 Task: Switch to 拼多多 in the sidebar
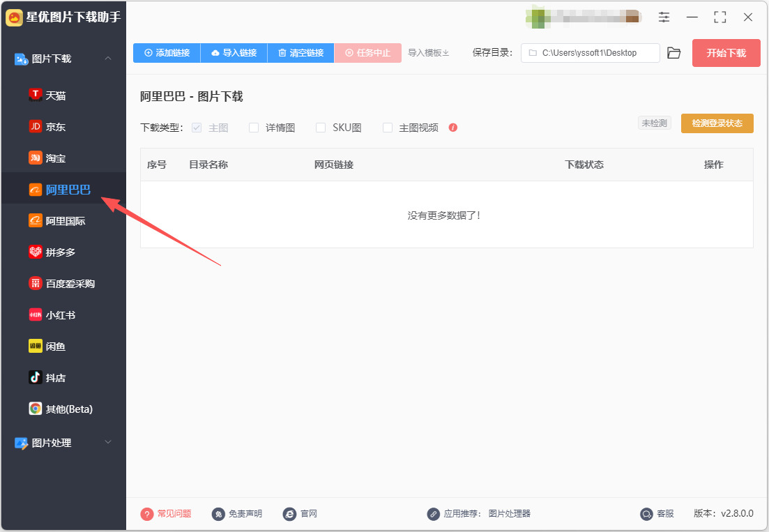click(63, 252)
